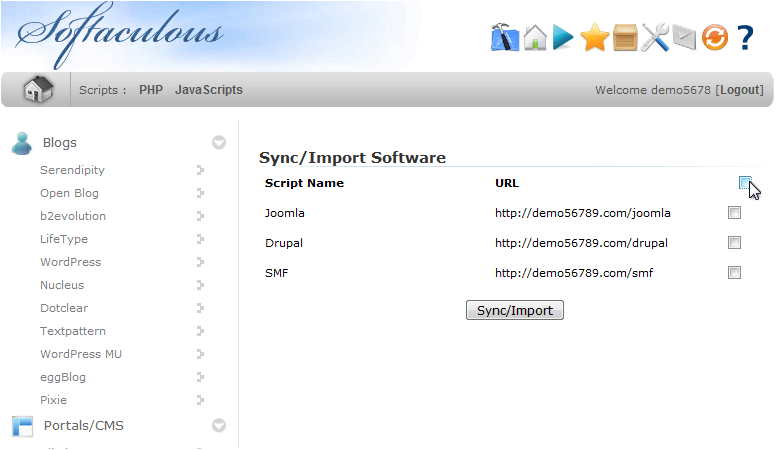Viewport: 776px width, 450px height.
Task: Open the Textpattern script link
Action: (73, 331)
